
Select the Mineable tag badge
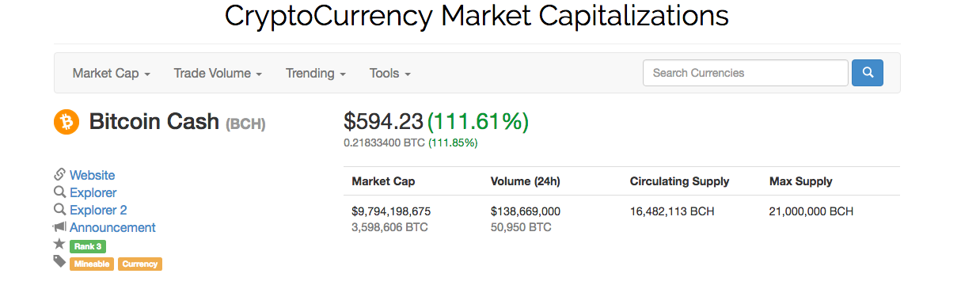coord(92,264)
